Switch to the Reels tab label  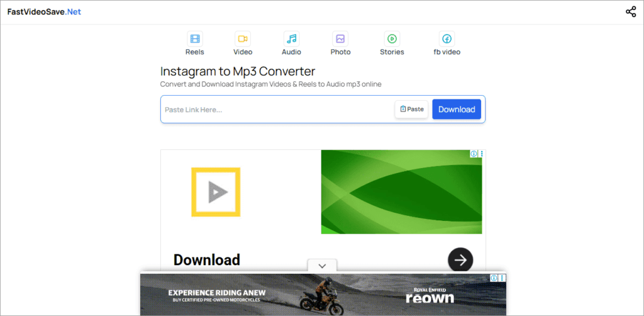[195, 52]
